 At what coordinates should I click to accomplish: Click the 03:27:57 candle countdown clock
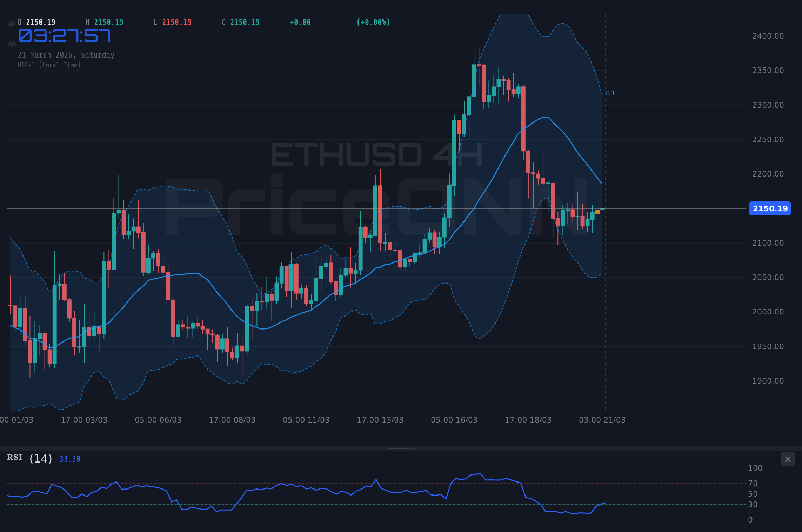[x=65, y=35]
